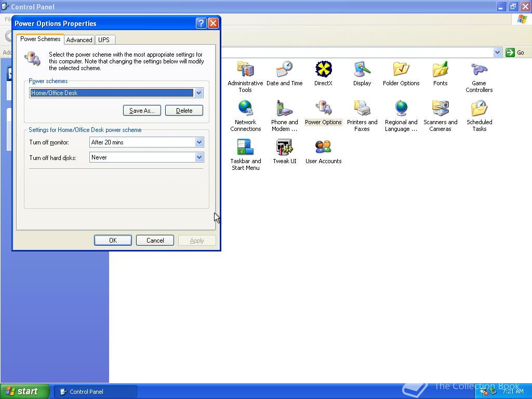
Task: Open the Phone and Modem icon
Action: 284,116
